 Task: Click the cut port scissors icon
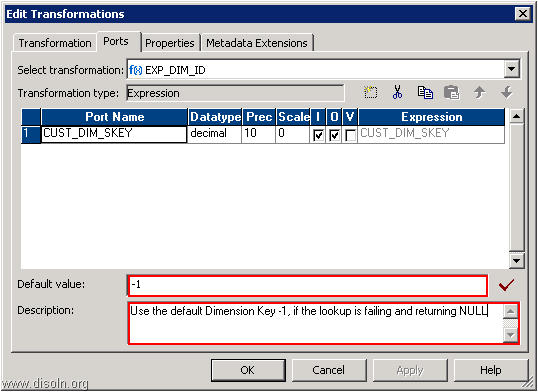pos(397,92)
